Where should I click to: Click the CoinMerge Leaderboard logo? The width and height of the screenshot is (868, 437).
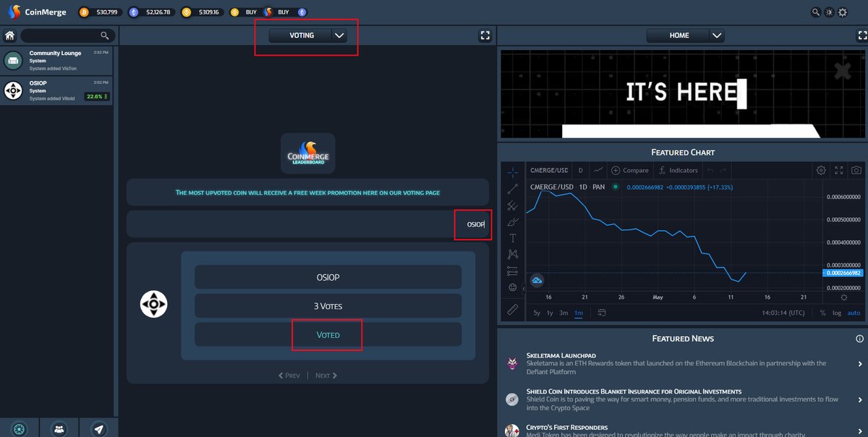point(307,153)
